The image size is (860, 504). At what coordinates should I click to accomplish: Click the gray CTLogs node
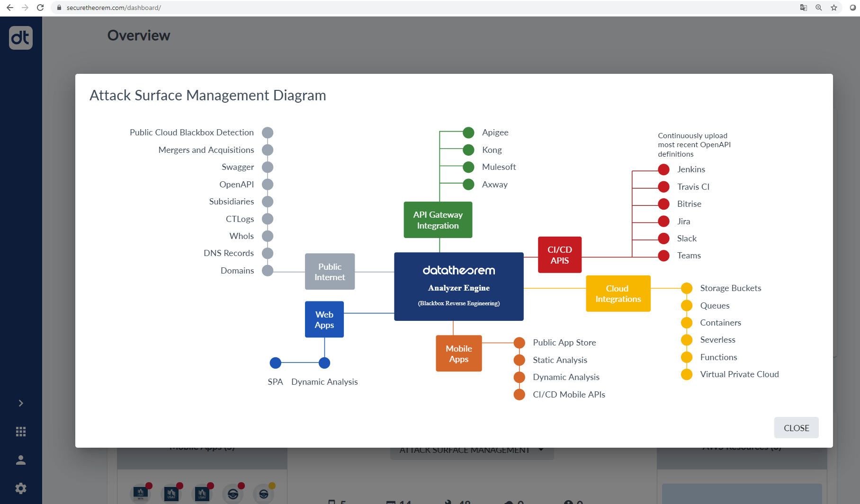coord(268,219)
